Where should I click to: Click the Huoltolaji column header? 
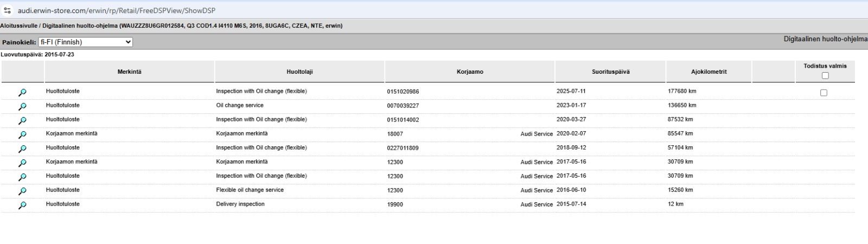coord(299,72)
